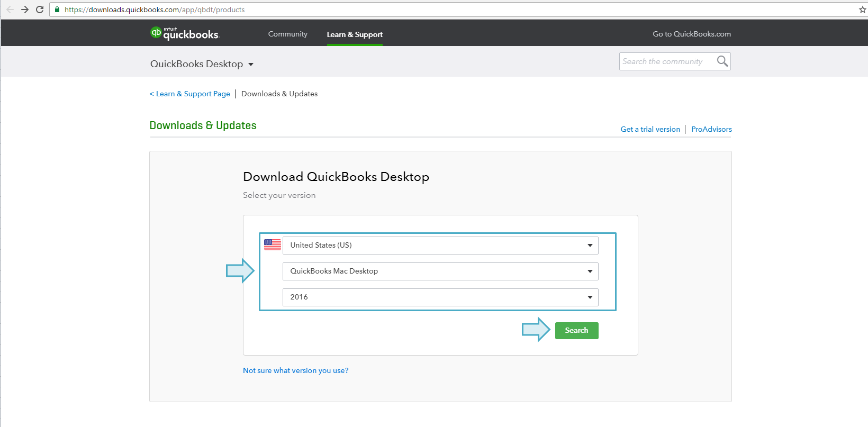Expand the QuickBooks Desktop product dropdown
This screenshot has height=427, width=868.
202,64
